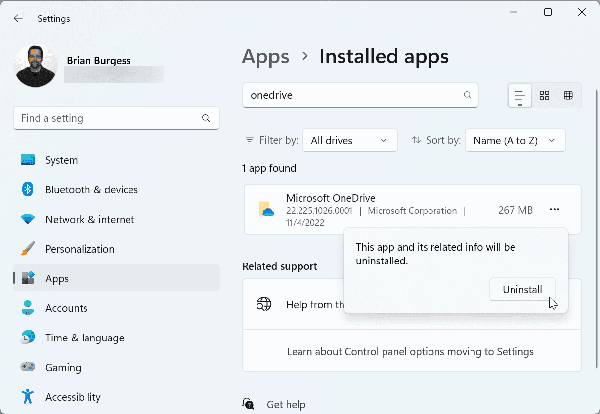This screenshot has width=600, height=414.
Task: Click the Personalization paintbrush icon
Action: point(28,249)
